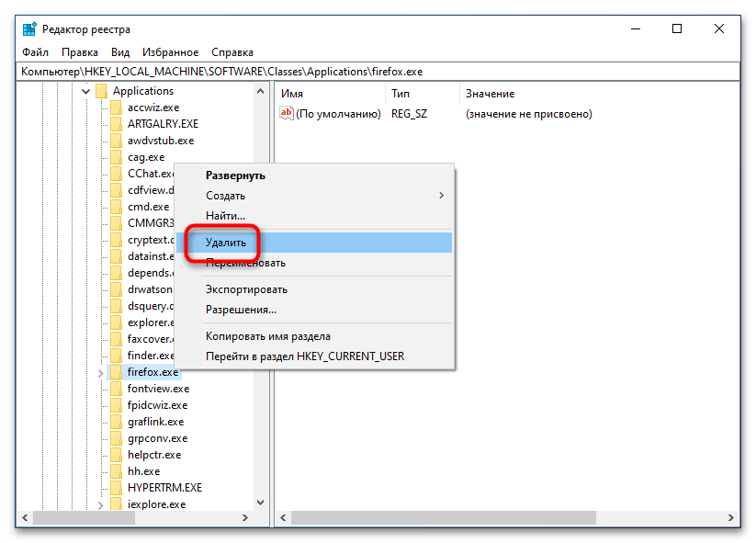756x543 pixels.
Task: Click the ab string icon of default value
Action: tap(287, 114)
